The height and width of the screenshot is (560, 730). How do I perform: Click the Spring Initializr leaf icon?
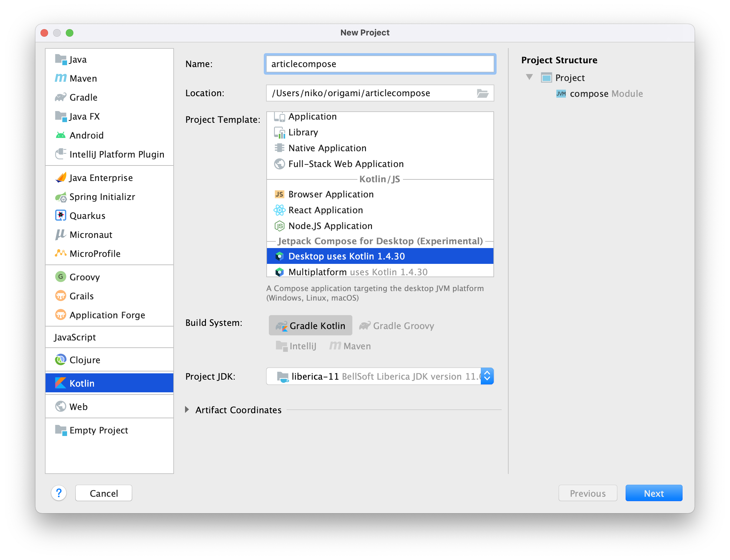tap(61, 197)
